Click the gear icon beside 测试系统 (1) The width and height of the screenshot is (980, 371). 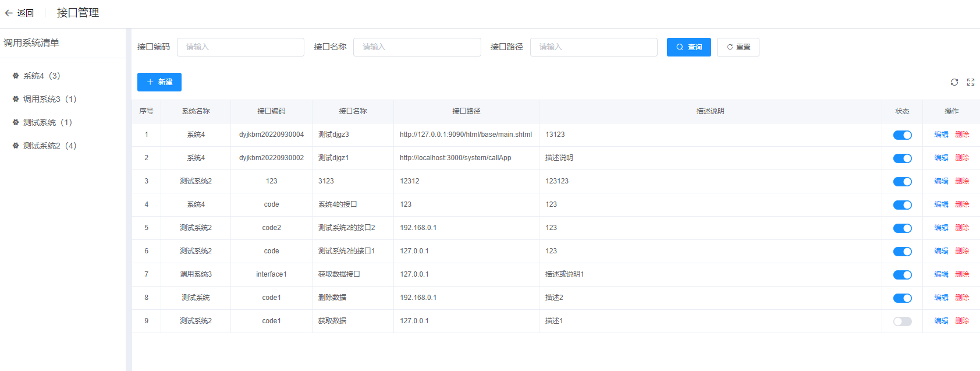(16, 122)
